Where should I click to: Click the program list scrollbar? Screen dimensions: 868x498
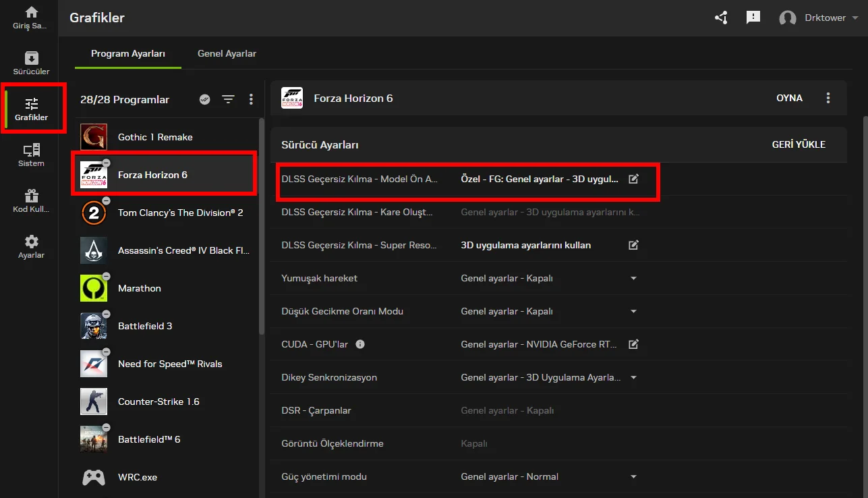coord(262,226)
